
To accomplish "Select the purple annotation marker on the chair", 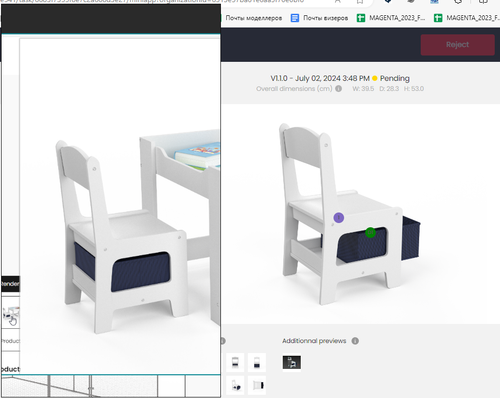I will coord(339,218).
